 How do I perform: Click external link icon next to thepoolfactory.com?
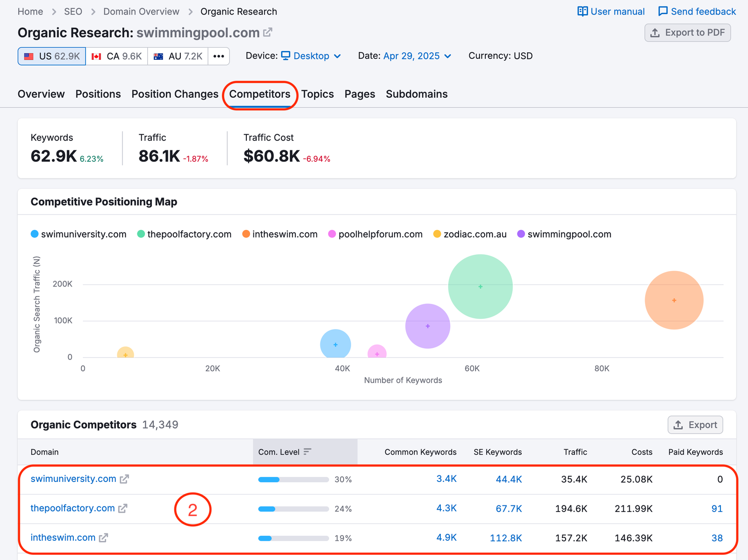pyautogui.click(x=122, y=509)
